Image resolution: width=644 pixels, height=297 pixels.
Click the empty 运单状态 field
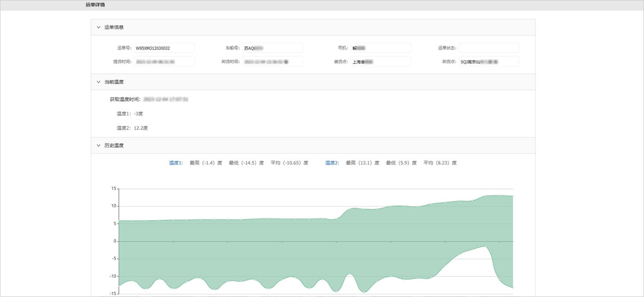(x=488, y=48)
